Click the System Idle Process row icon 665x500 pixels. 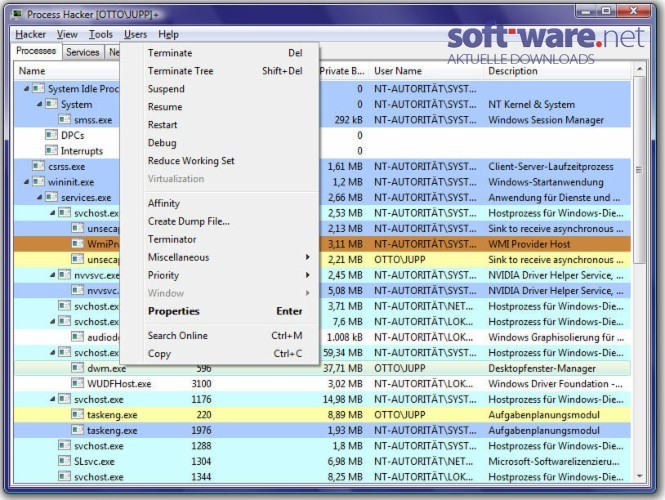tap(39, 88)
